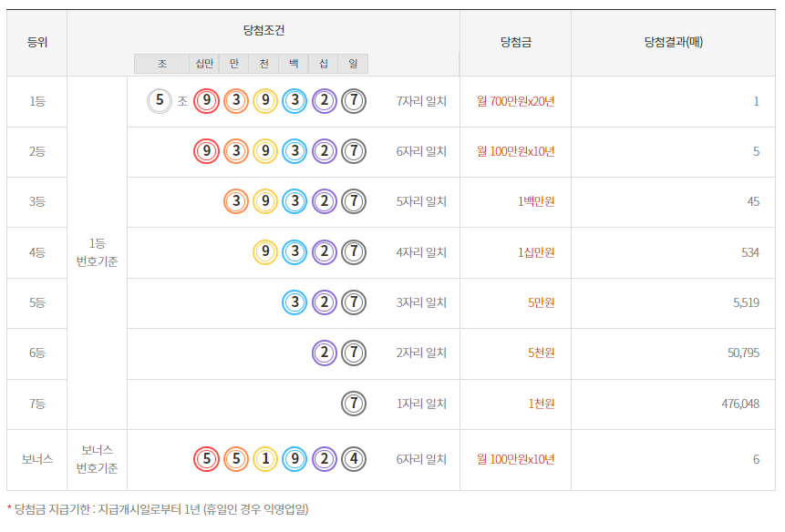Click the prize 1십만원
Image resolution: width=785 pixels, height=532 pixels.
point(536,252)
